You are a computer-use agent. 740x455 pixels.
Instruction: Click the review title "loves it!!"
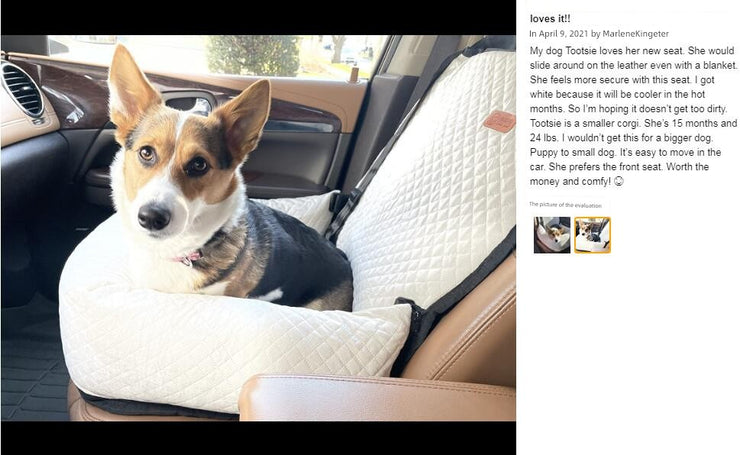tap(550, 18)
